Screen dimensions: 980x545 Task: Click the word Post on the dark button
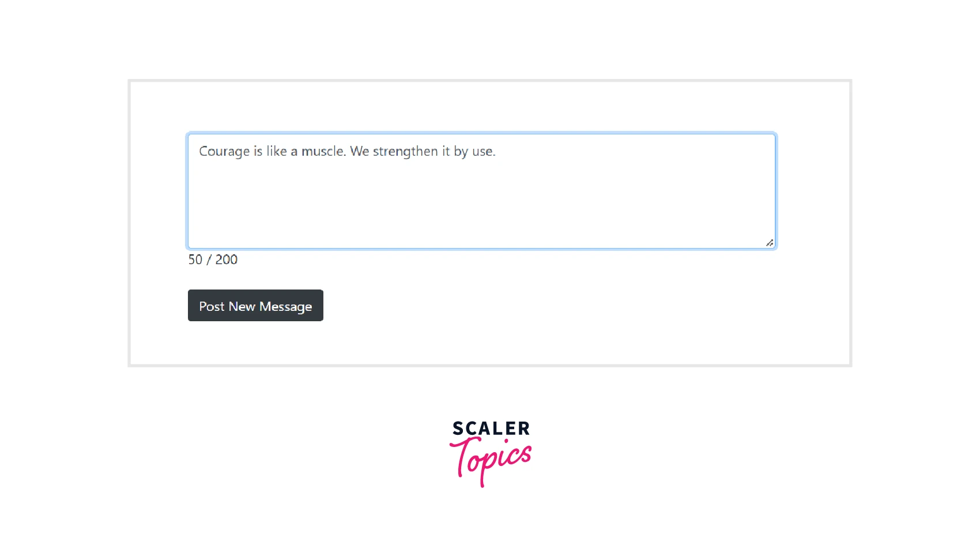point(212,306)
